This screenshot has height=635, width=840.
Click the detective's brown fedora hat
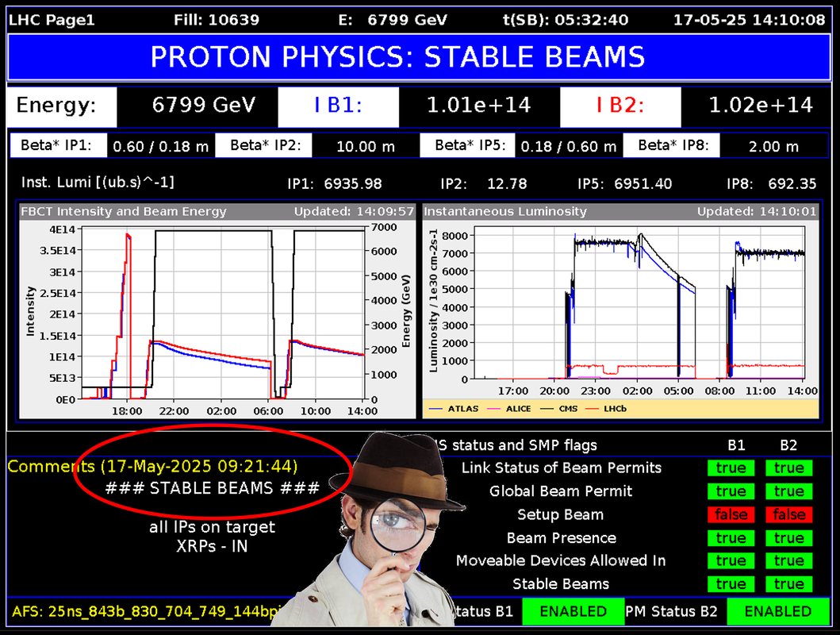click(398, 470)
